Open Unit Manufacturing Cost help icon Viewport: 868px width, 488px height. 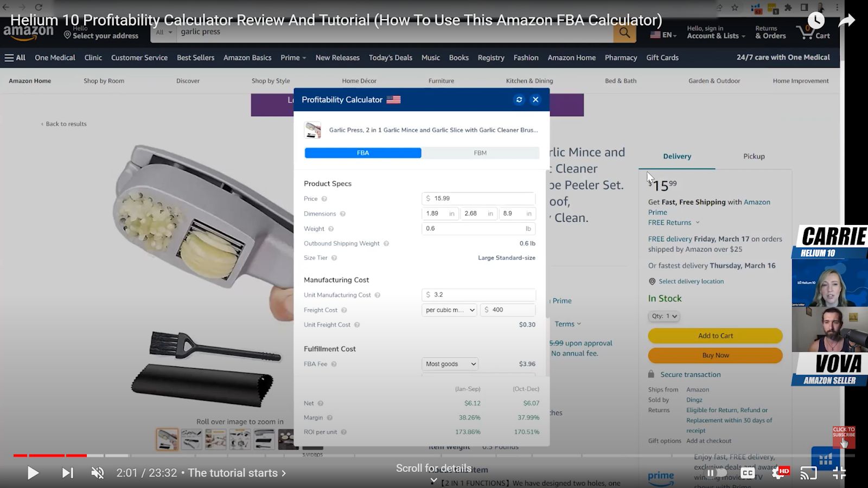(378, 295)
